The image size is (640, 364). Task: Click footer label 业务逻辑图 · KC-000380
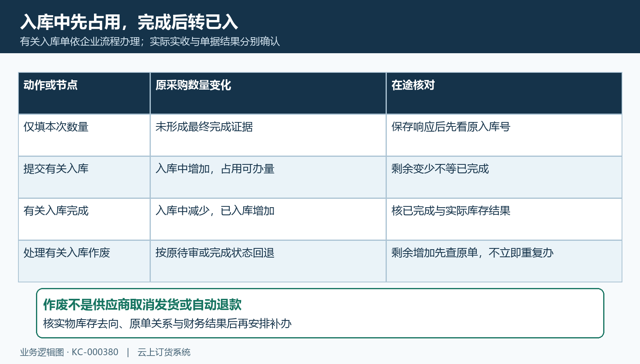[69, 352]
